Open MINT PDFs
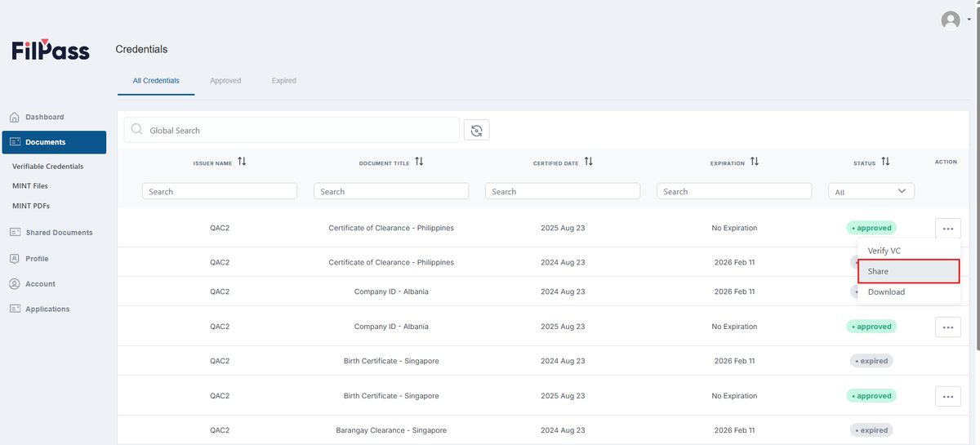 31,206
